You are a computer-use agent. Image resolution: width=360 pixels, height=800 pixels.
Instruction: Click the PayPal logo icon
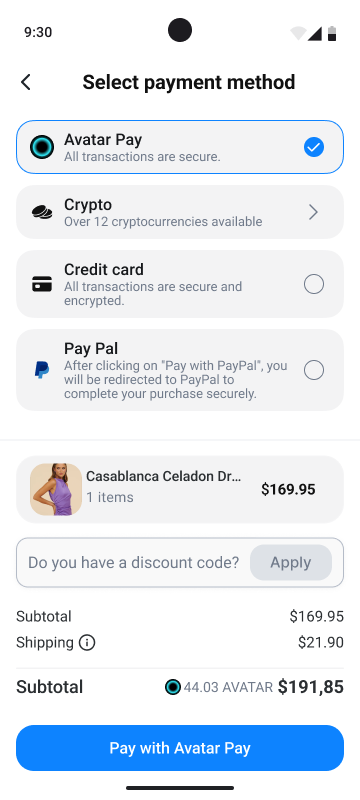click(42, 369)
